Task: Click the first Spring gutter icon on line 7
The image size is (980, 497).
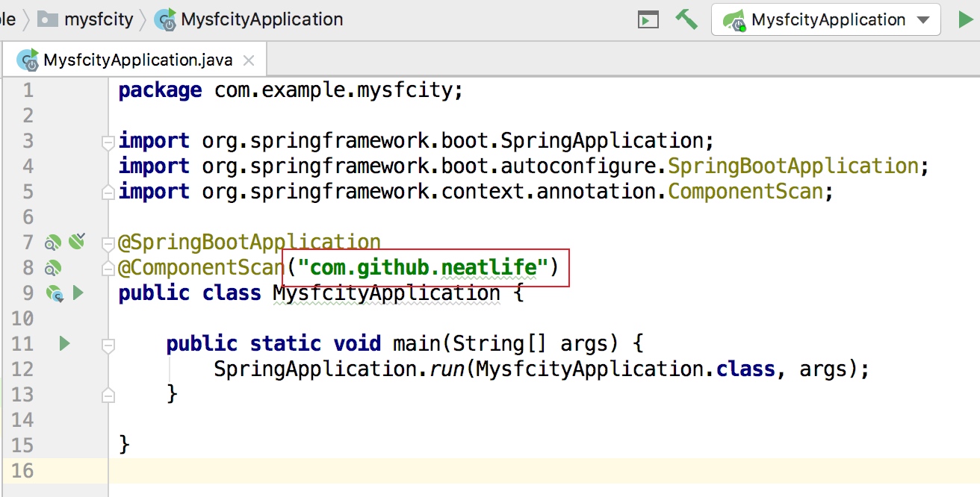Action: (x=53, y=243)
